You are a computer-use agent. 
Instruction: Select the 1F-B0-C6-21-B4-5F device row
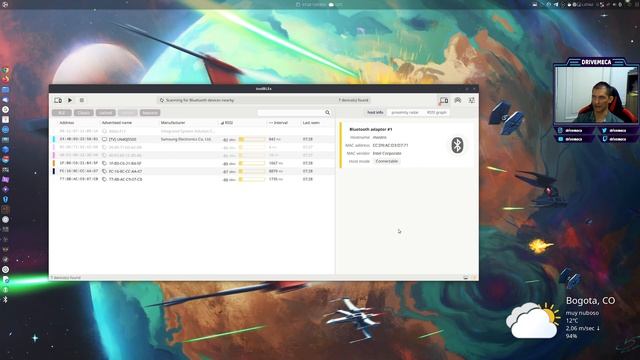(192, 163)
